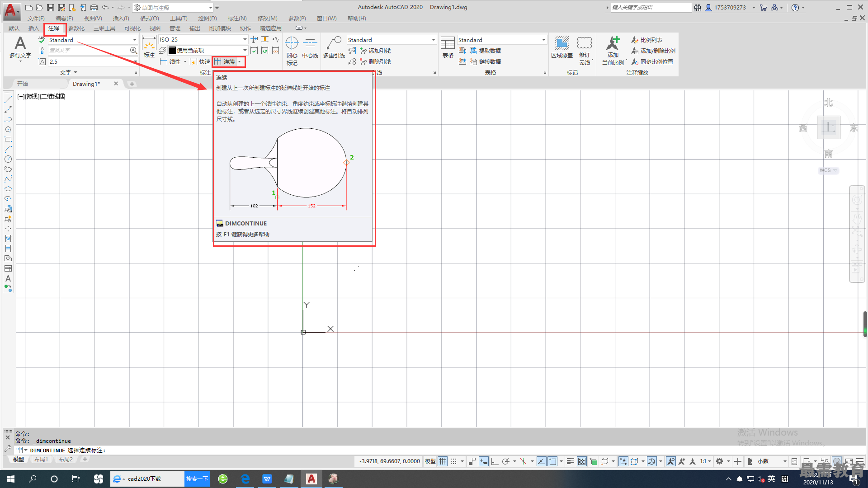The width and height of the screenshot is (868, 488).
Task: Click the spell check ABC icon
Action: pos(42,40)
